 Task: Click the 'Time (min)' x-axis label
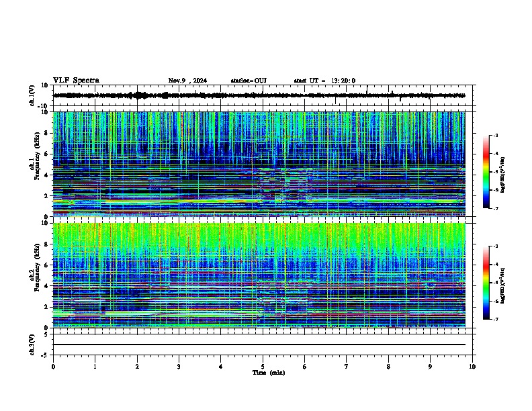[269, 373]
